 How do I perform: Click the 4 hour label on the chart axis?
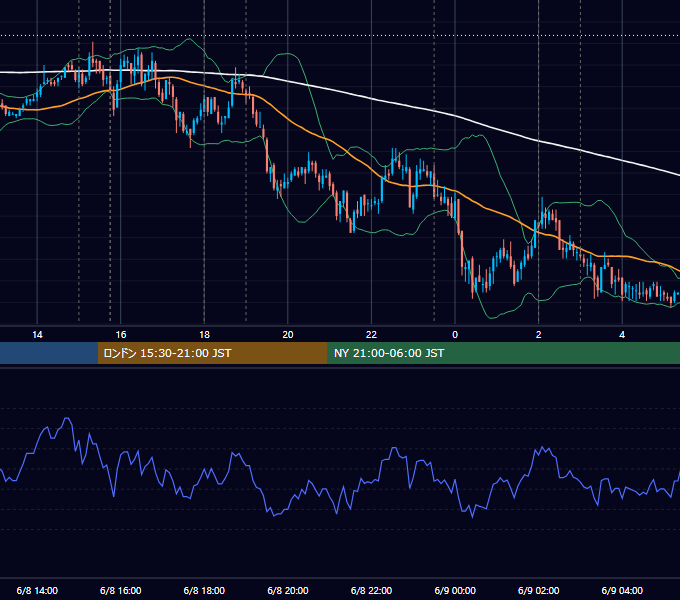[622, 335]
